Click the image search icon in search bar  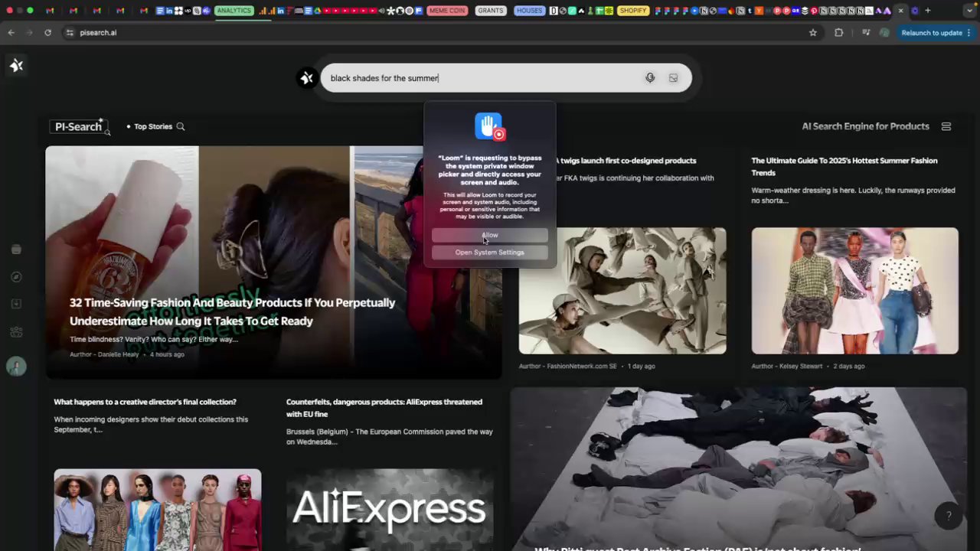pos(673,78)
